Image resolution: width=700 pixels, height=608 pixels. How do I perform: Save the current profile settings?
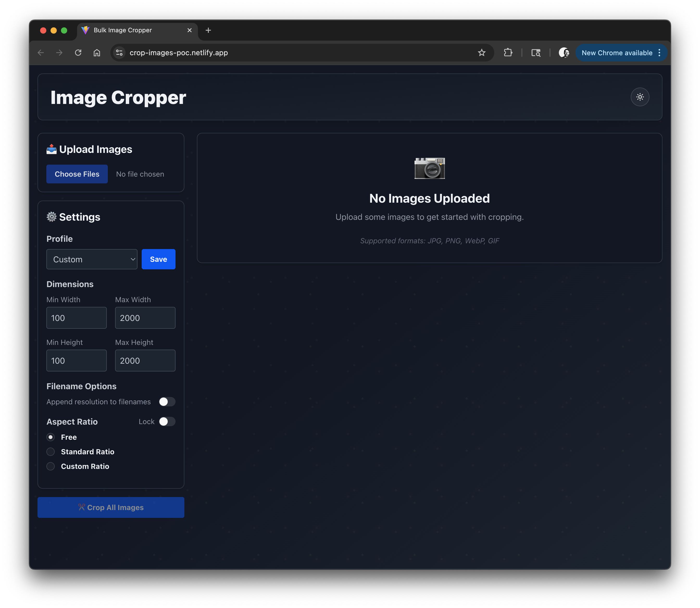158,259
